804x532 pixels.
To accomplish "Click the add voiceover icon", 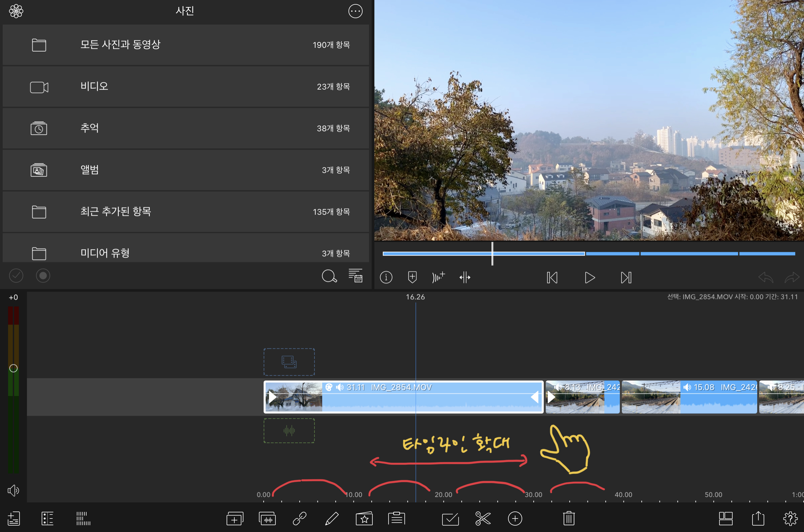I will tap(438, 277).
